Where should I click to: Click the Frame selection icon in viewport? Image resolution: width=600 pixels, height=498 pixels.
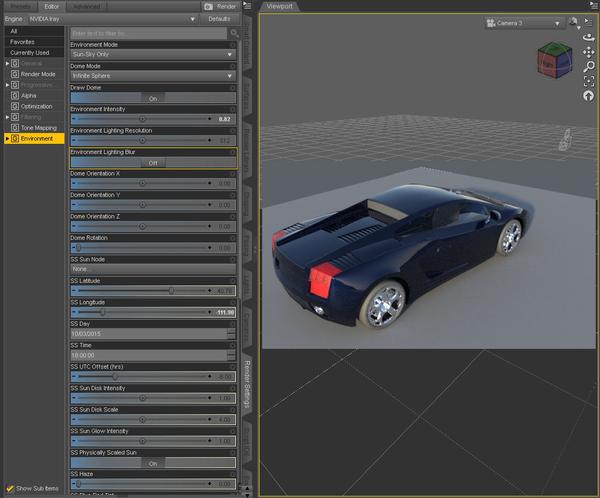(589, 81)
